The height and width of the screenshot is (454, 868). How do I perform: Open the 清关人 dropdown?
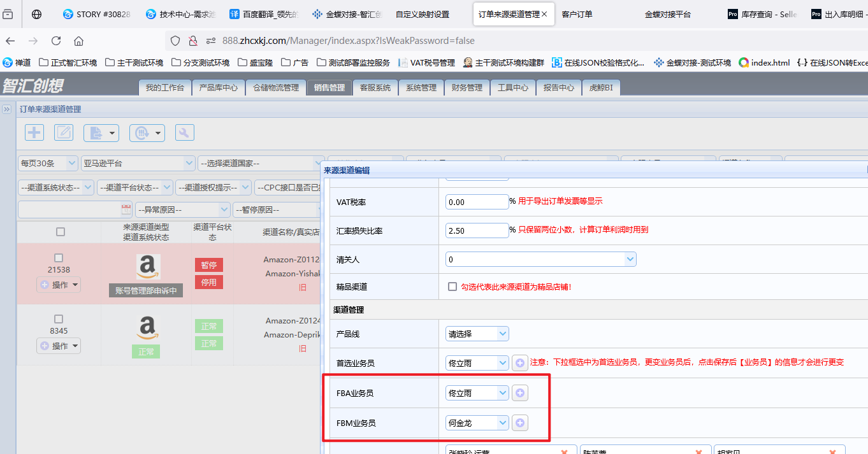point(541,259)
